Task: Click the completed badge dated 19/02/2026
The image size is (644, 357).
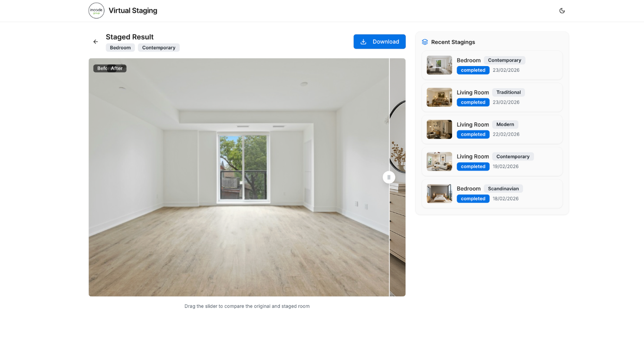Action: point(473,167)
